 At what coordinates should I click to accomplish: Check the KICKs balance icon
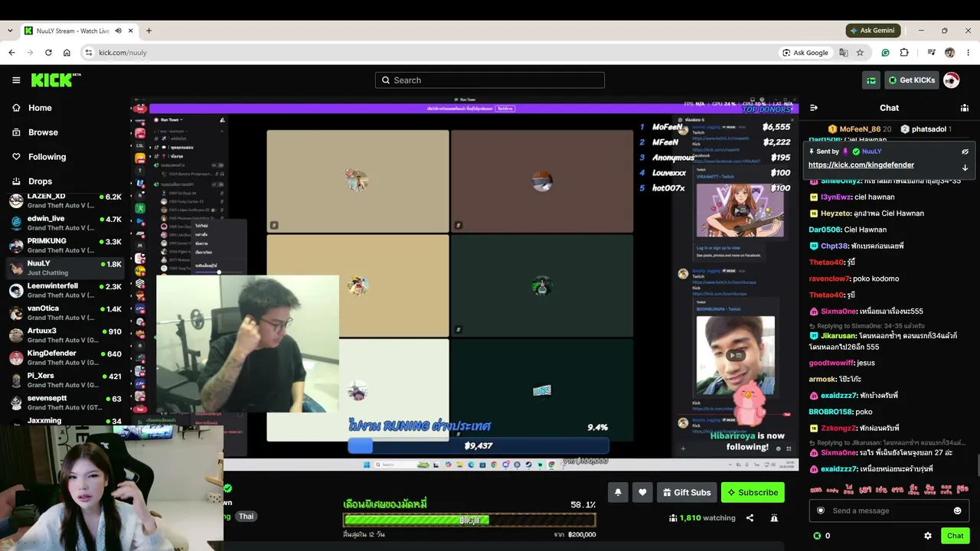[x=817, y=536]
